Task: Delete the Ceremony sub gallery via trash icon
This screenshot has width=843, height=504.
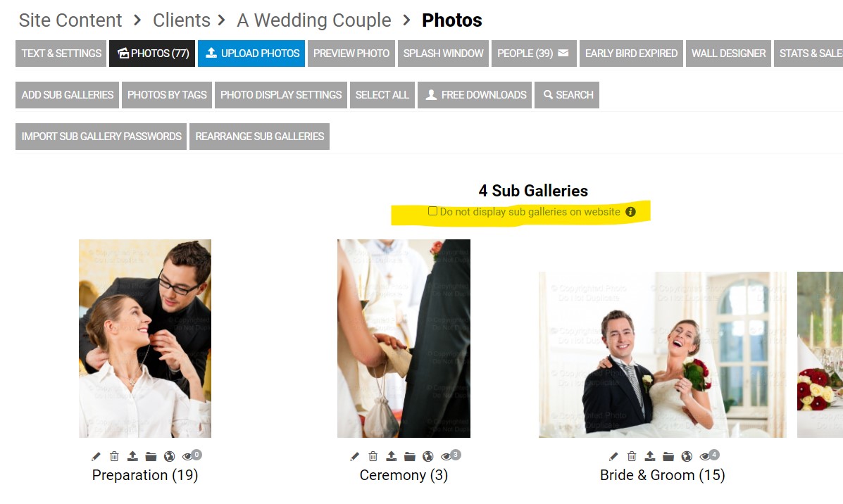Action: click(x=373, y=456)
